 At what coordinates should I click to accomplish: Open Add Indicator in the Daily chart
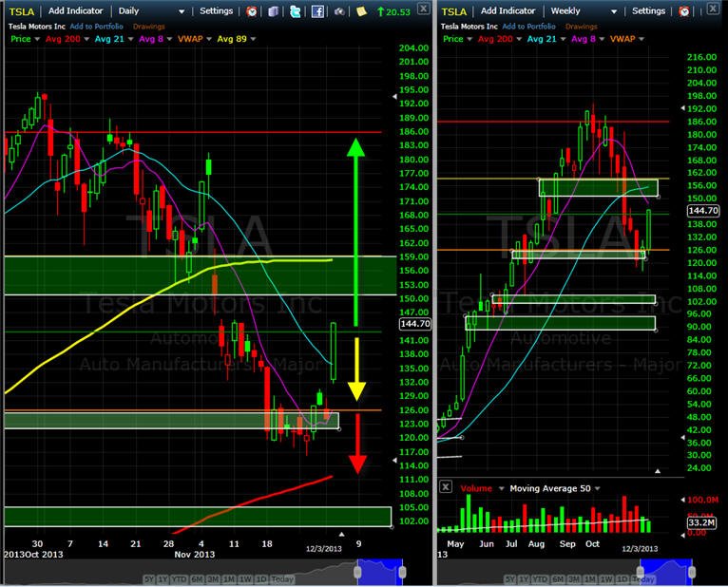pos(75,10)
